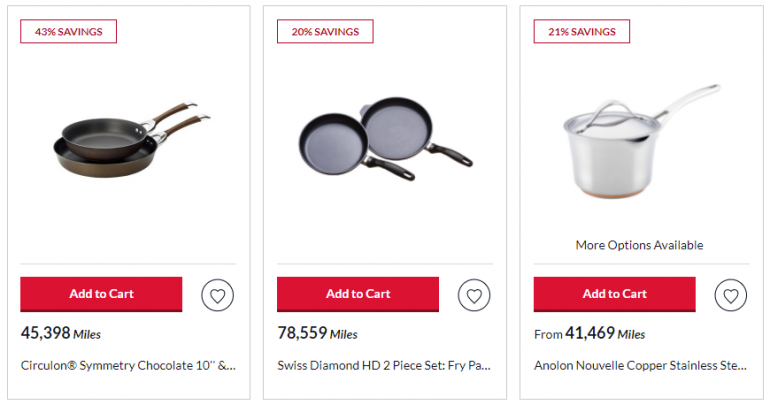Click the 43% SAVINGS badge
The image size is (770, 405).
pos(69,32)
